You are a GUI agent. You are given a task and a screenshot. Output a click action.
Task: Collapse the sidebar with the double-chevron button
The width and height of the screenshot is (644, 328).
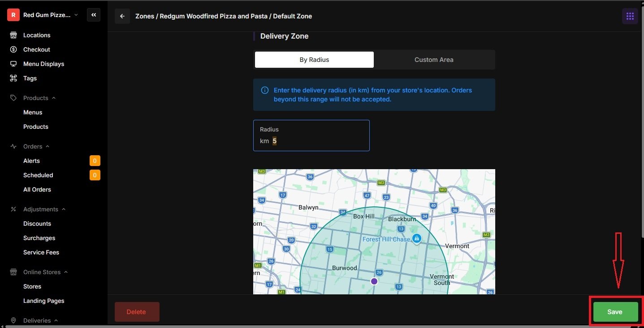[94, 15]
